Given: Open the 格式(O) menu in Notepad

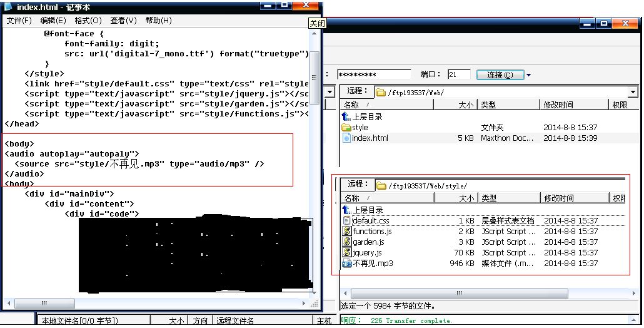Looking at the screenshot, I should coord(88,20).
